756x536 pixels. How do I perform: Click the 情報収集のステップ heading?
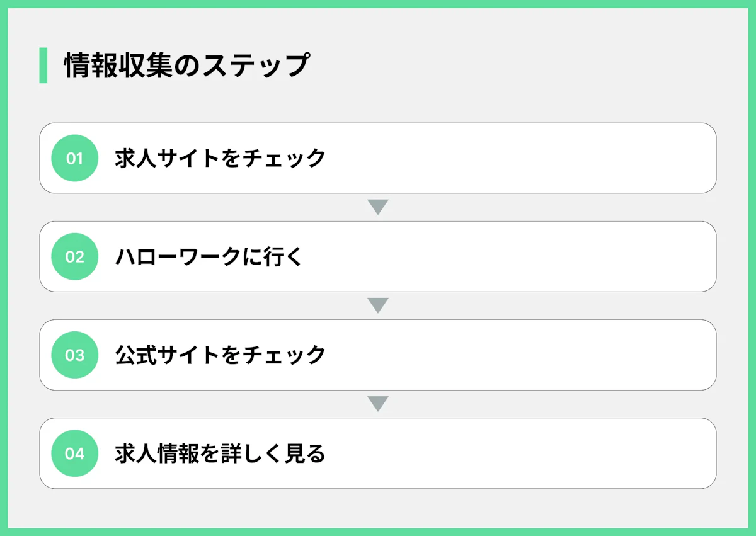pyautogui.click(x=186, y=66)
